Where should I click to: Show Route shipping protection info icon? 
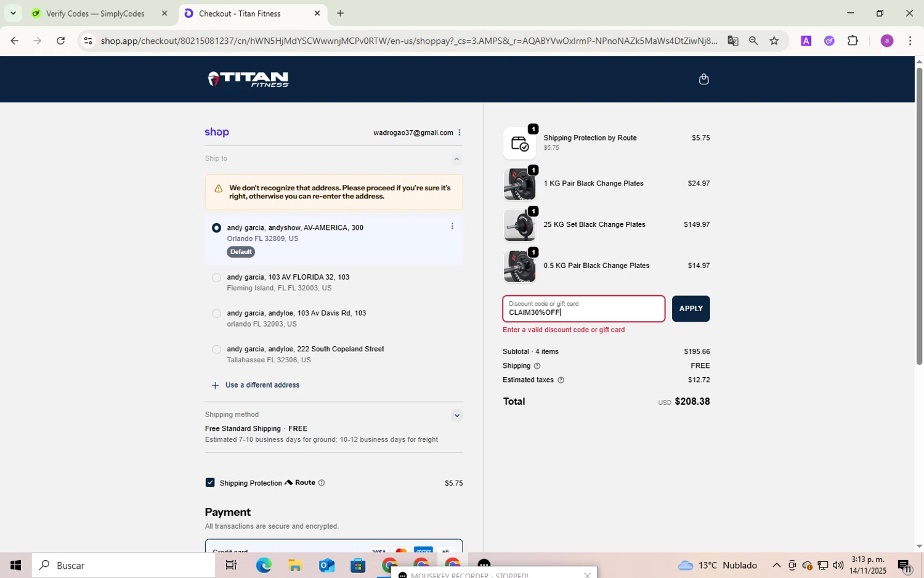[x=322, y=483]
